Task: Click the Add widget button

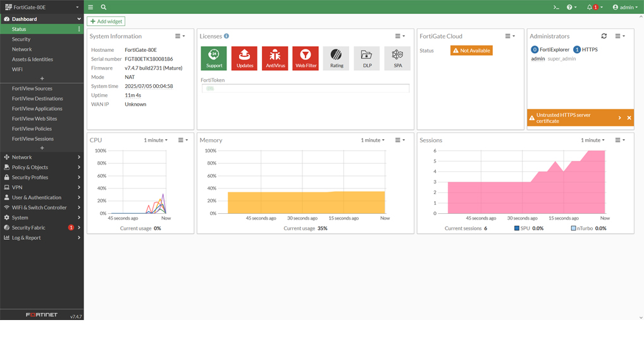Action: click(x=106, y=22)
